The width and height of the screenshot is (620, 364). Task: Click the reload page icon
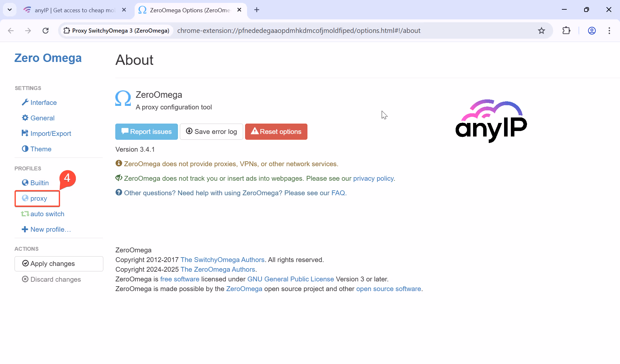[46, 30]
